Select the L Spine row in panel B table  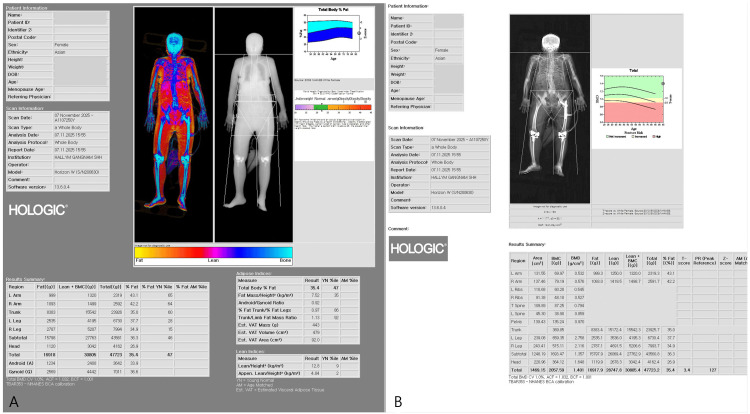point(629,314)
